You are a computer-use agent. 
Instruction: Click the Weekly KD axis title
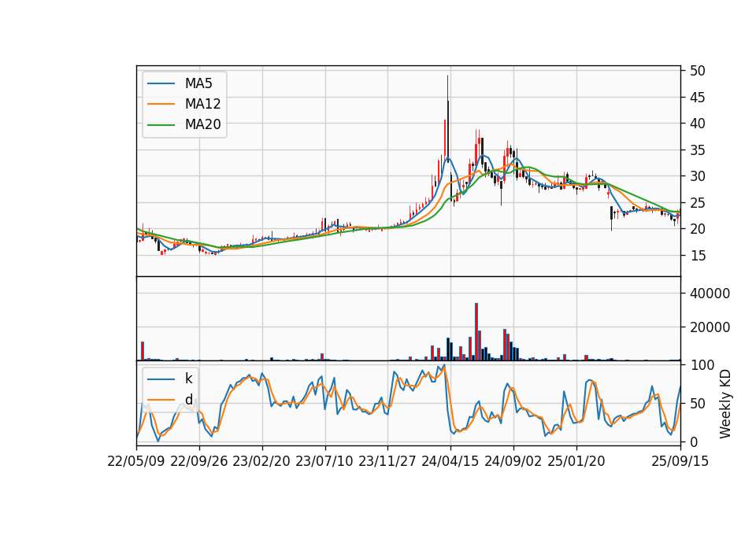(x=725, y=404)
